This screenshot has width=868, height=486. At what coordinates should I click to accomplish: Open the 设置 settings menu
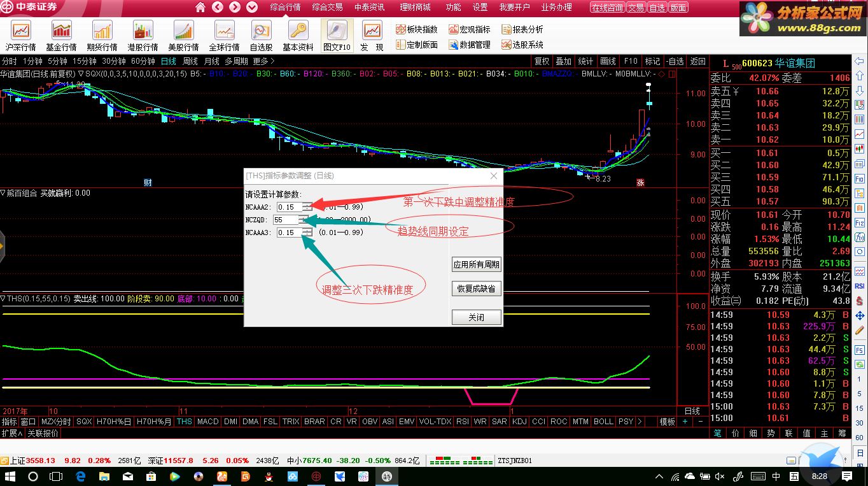click(x=480, y=7)
